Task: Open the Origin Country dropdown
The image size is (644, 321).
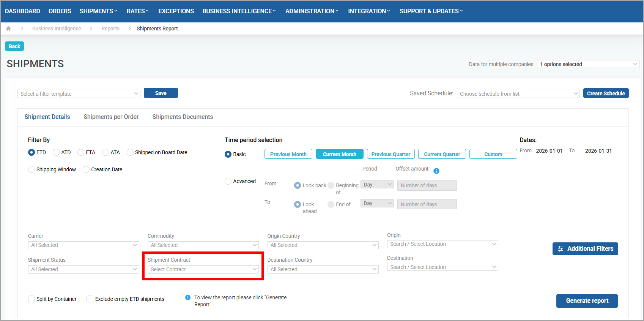Action: coord(323,245)
